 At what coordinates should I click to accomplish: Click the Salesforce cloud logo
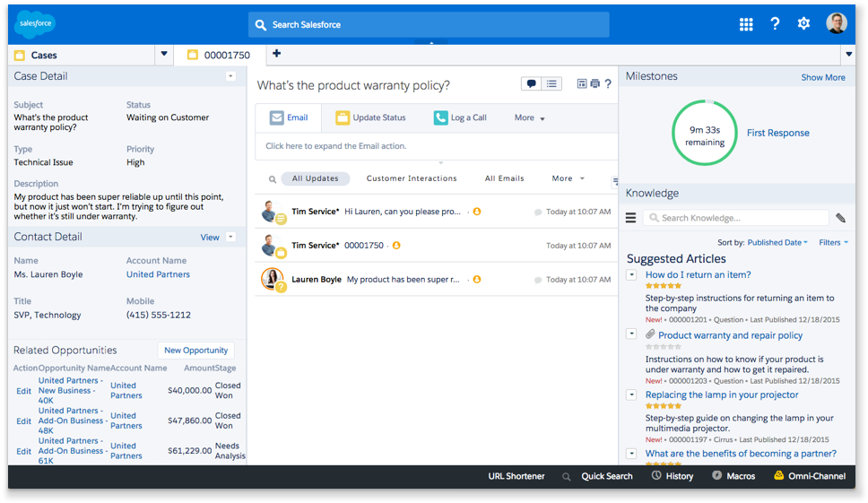pos(35,24)
